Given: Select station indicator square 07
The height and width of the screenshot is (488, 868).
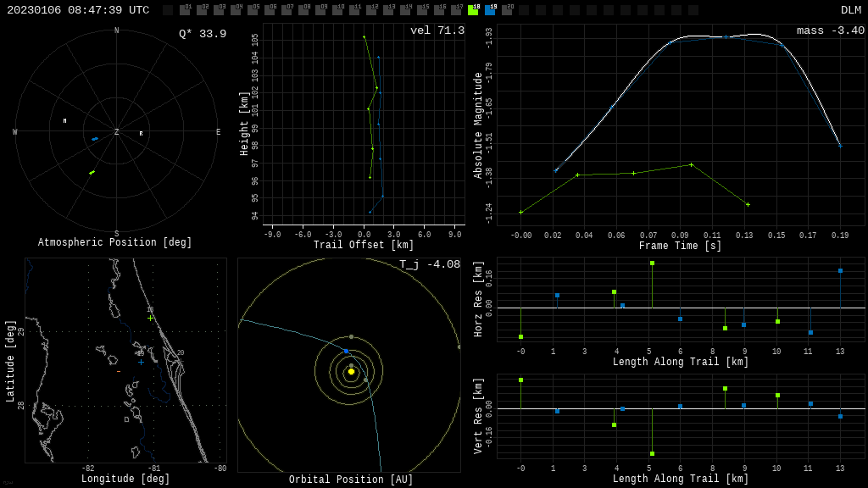Looking at the screenshot, I should [287, 10].
